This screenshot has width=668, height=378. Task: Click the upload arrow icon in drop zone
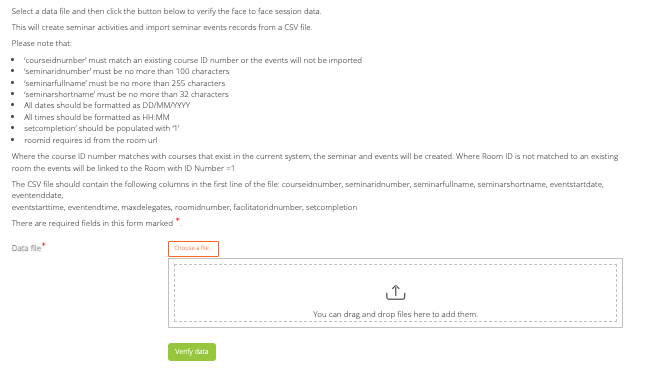[395, 293]
